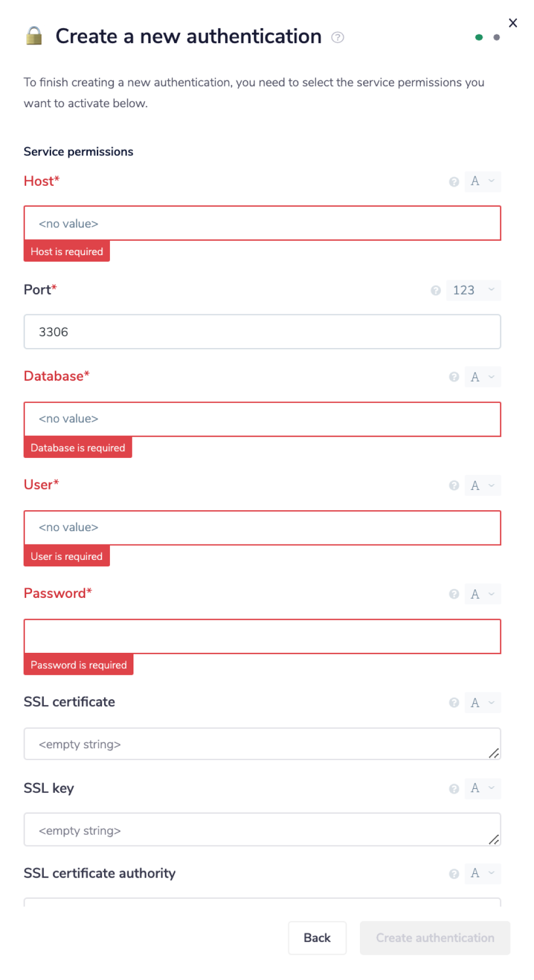
Task: Click the padlock icon in the header
Action: pyautogui.click(x=35, y=36)
